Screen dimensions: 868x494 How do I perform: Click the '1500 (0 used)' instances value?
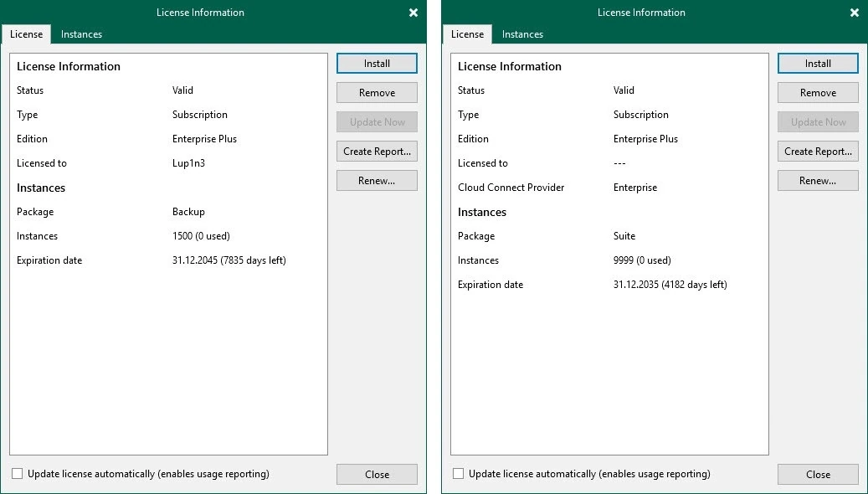[x=201, y=236]
